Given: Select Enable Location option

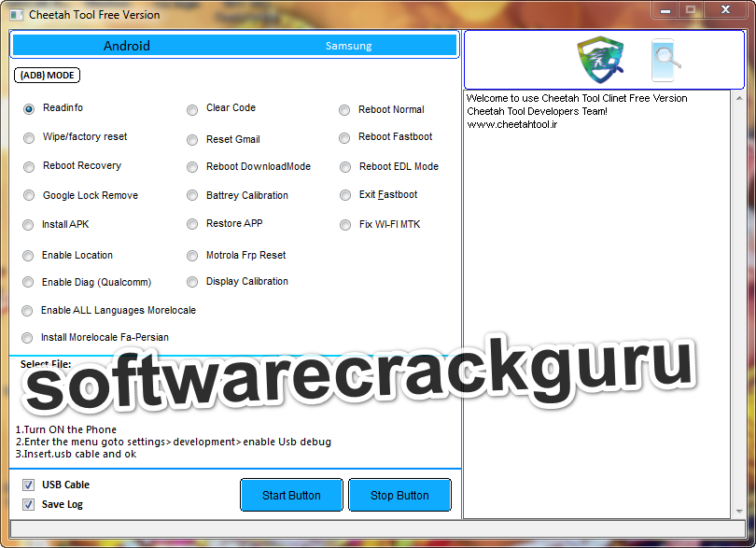Looking at the screenshot, I should [x=28, y=256].
